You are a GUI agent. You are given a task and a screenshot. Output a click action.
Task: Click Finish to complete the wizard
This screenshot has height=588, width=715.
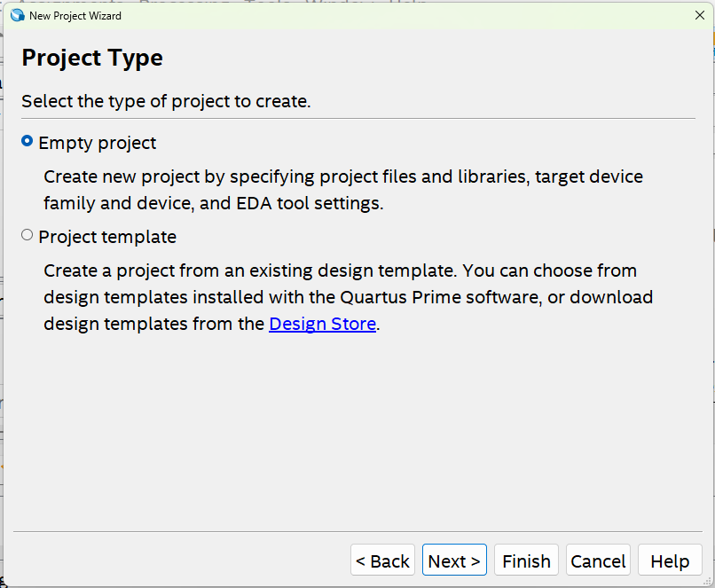(526, 561)
